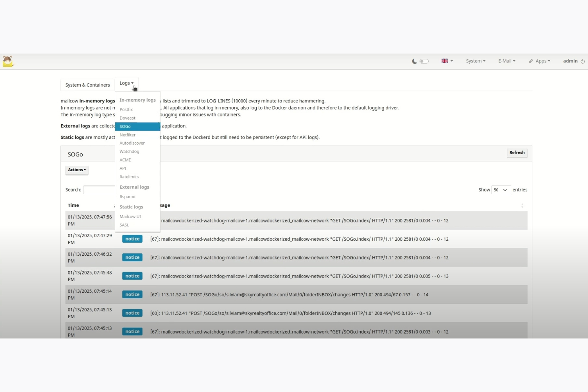
Task: Switch to System & Containers tab
Action: 87,85
